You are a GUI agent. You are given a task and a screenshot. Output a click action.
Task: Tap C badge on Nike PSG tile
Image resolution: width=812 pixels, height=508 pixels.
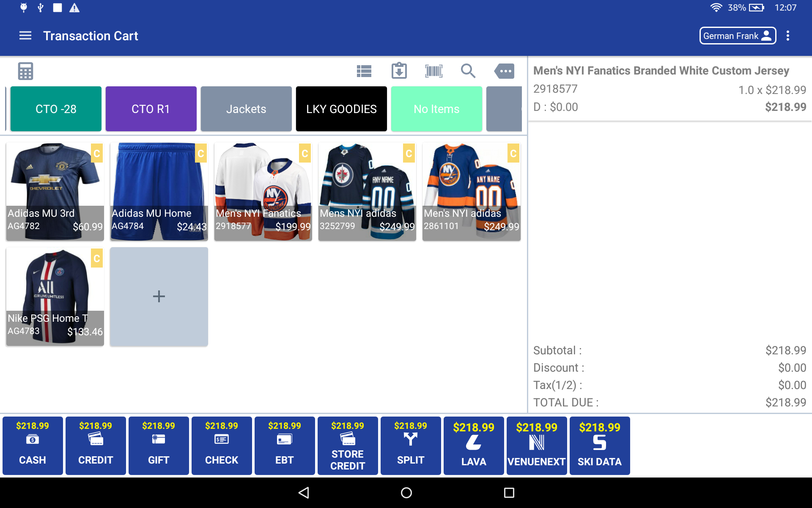97,258
